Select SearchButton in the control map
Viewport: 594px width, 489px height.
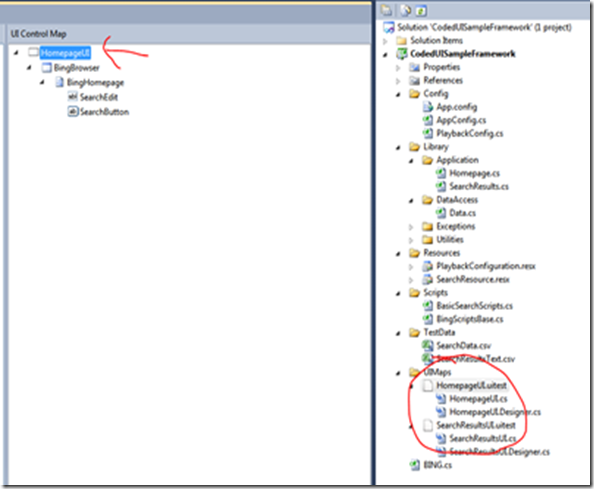(105, 112)
